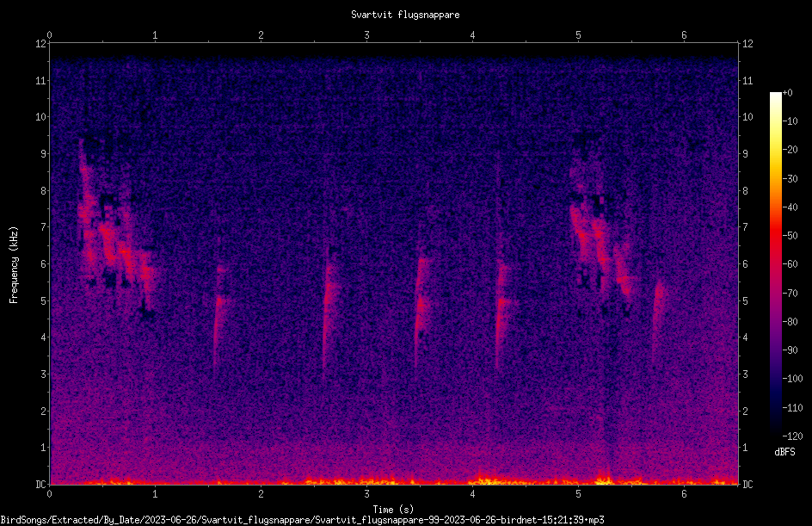This screenshot has width=812, height=526.
Task: Click the "12" tick on the left frequency axis
Action: coord(40,44)
